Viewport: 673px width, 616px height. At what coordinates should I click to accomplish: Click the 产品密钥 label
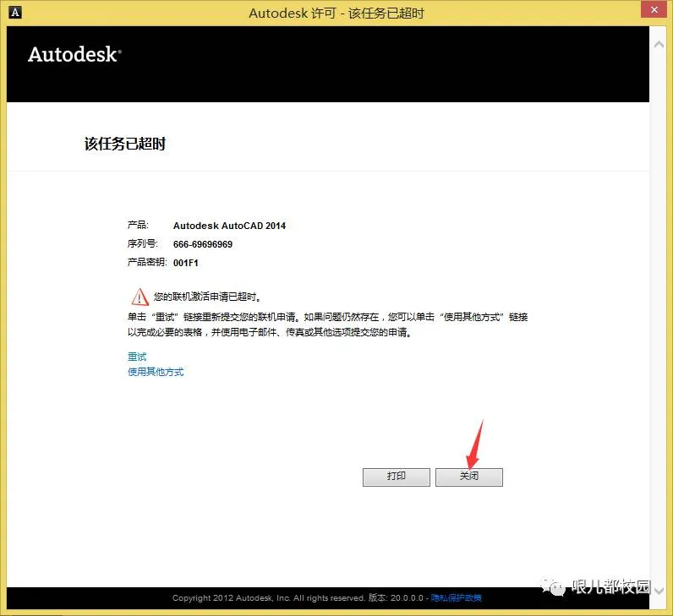coord(147,262)
